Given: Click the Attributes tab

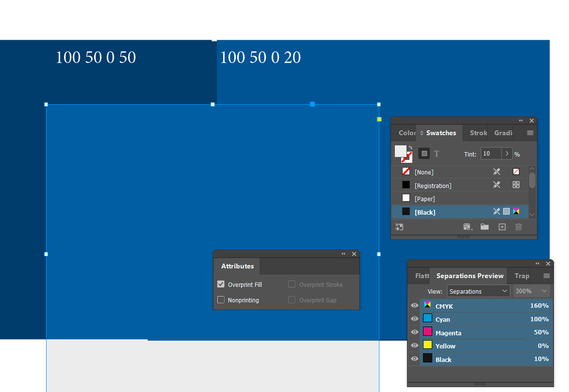Looking at the screenshot, I should pyautogui.click(x=237, y=266).
